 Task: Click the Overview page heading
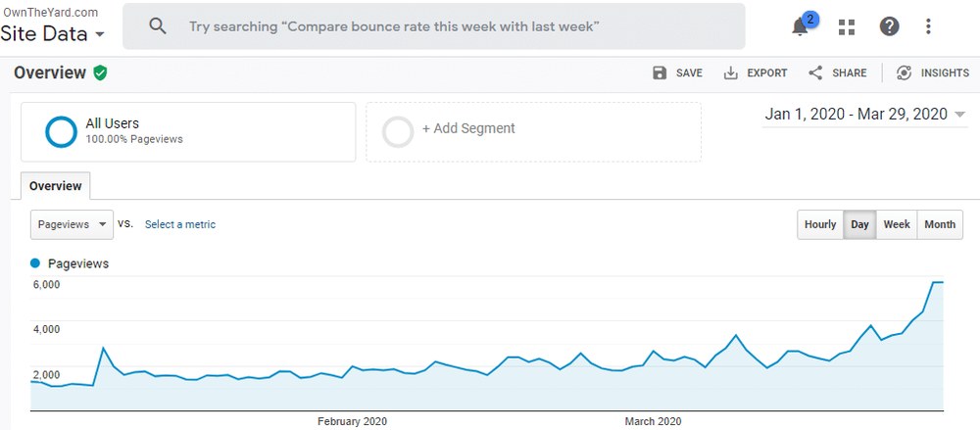coord(50,72)
